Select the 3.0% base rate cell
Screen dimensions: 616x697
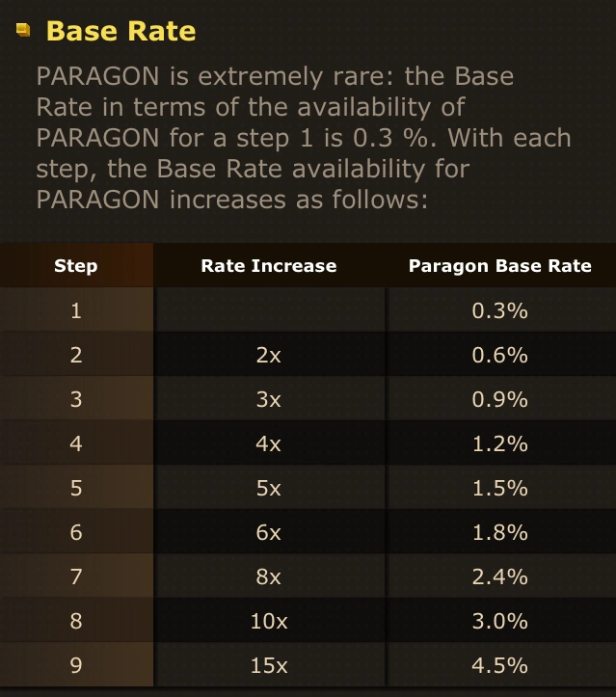click(x=500, y=621)
